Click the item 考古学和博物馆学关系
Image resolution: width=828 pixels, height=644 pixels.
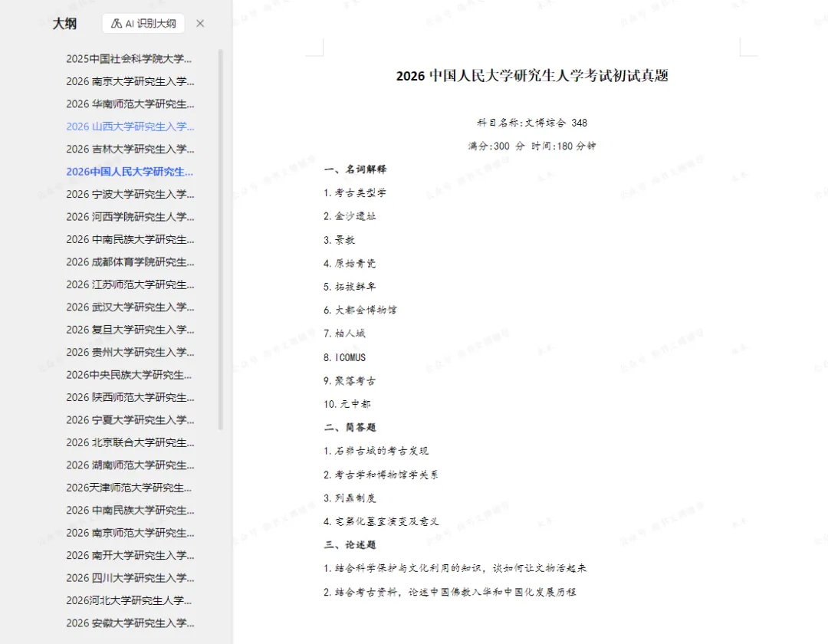pos(381,475)
